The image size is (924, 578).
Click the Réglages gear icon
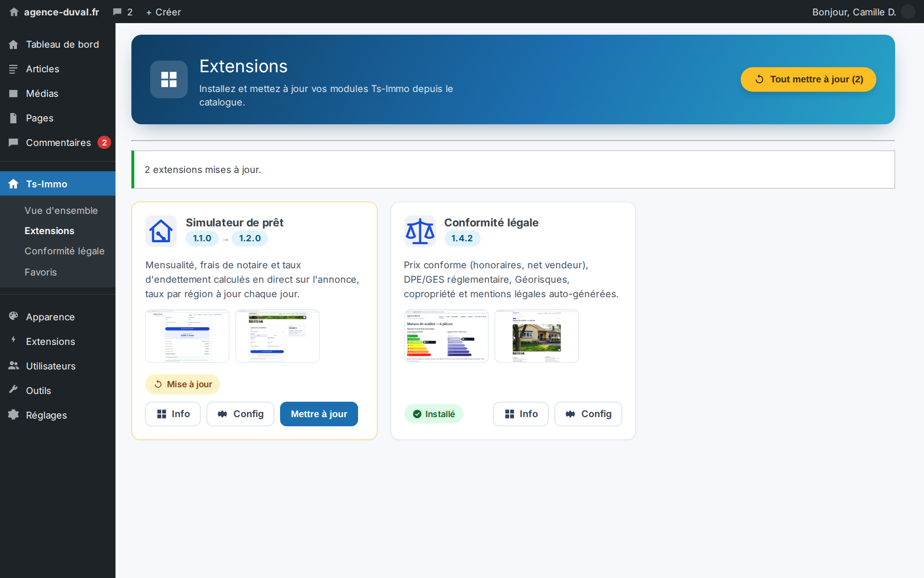tap(13, 415)
